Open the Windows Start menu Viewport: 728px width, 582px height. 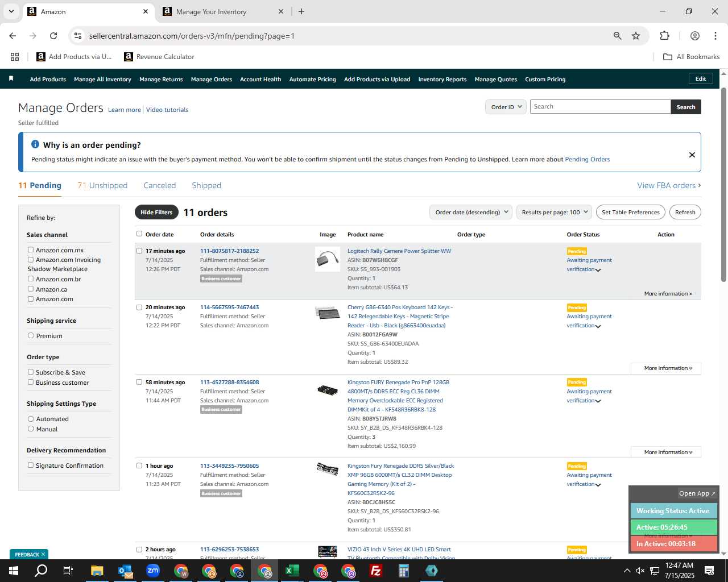point(13,571)
